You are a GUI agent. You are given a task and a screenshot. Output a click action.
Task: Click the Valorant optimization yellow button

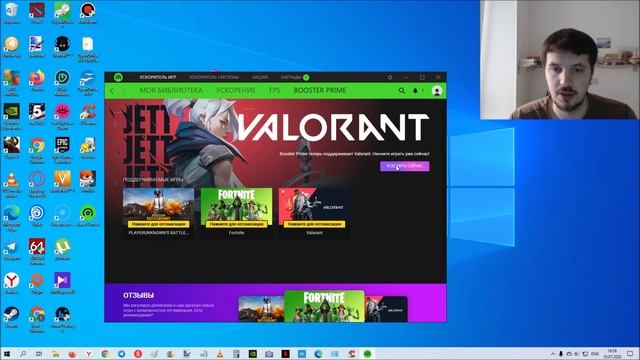point(314,224)
